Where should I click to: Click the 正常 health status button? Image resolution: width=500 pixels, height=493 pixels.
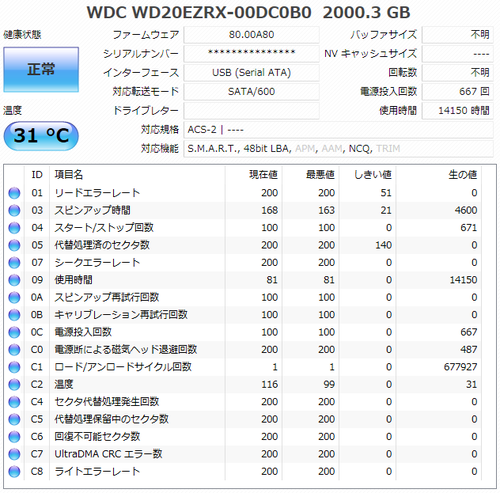41,69
